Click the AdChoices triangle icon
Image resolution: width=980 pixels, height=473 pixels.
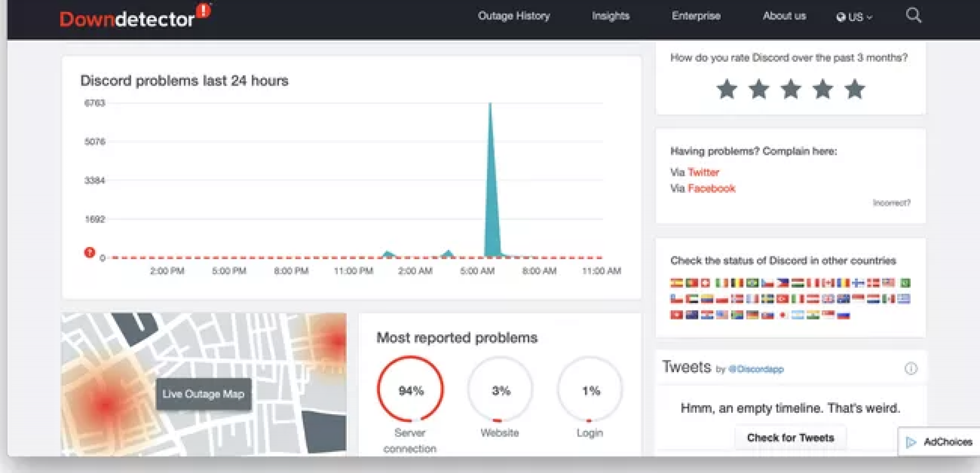[x=911, y=442]
